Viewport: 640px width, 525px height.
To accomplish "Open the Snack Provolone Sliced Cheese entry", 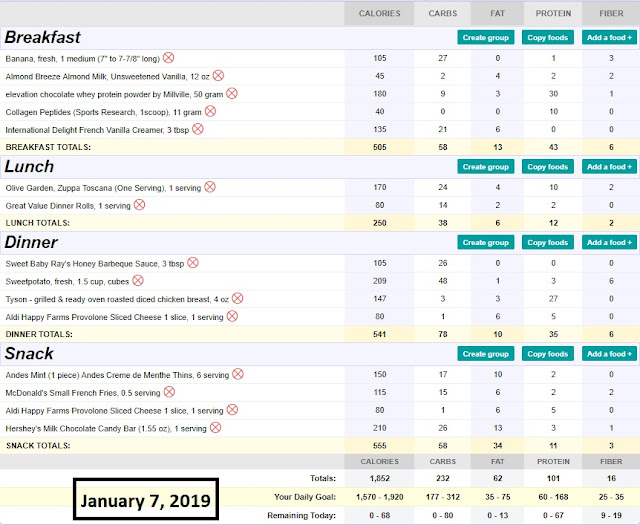I will (114, 411).
